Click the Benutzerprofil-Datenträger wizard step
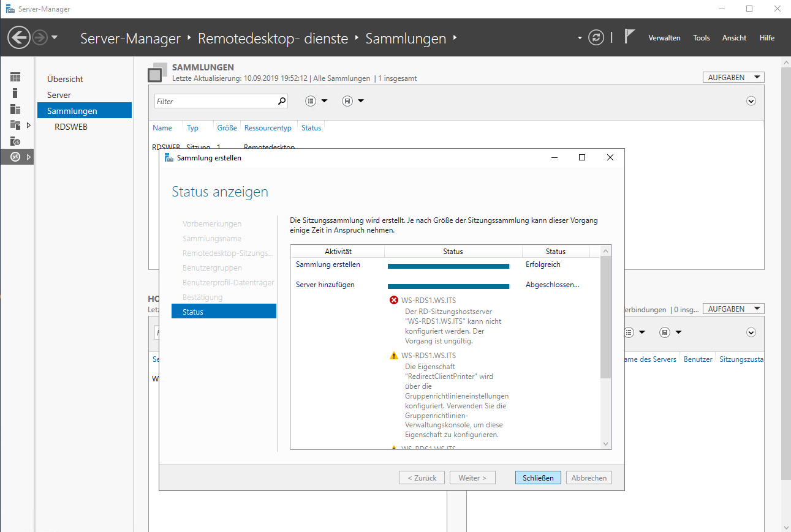The height and width of the screenshot is (532, 791). tap(229, 282)
